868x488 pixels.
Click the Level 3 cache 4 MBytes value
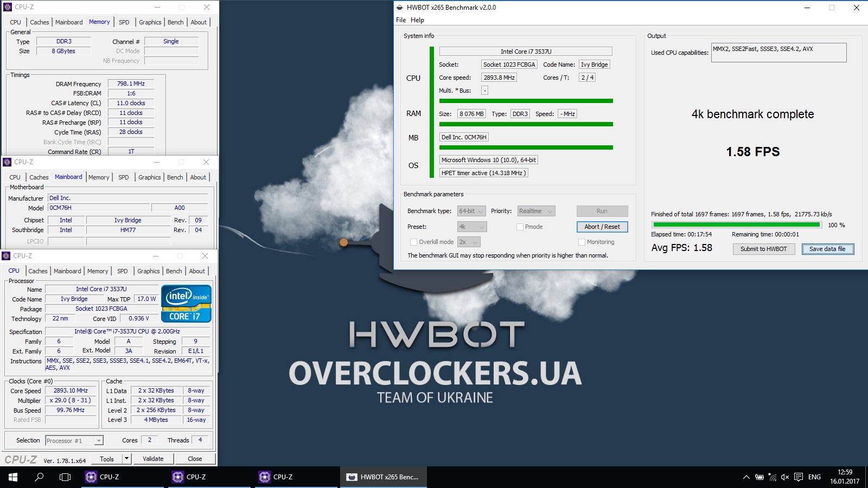(x=156, y=420)
